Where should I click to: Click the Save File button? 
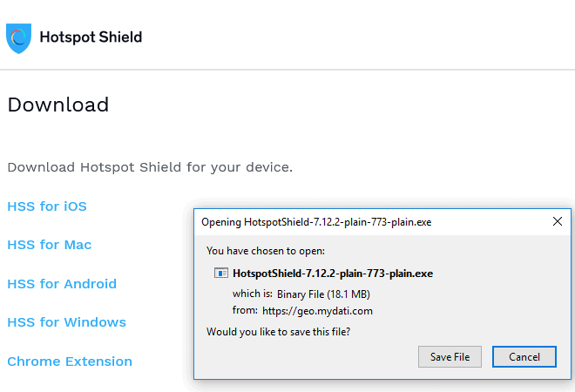(x=450, y=357)
